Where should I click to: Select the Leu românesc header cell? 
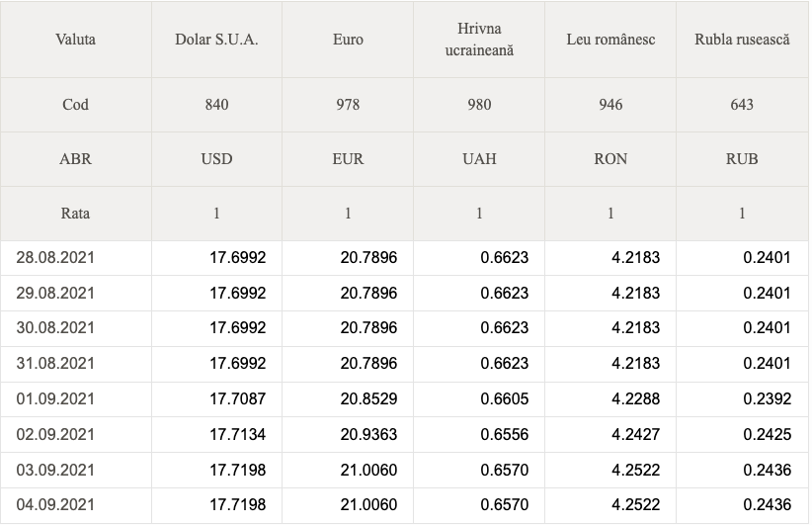[610, 40]
